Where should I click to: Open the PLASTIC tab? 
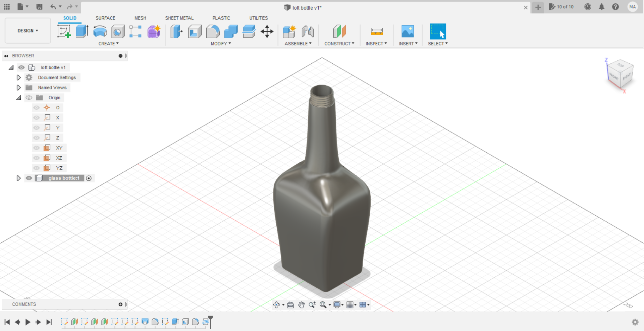point(221,18)
